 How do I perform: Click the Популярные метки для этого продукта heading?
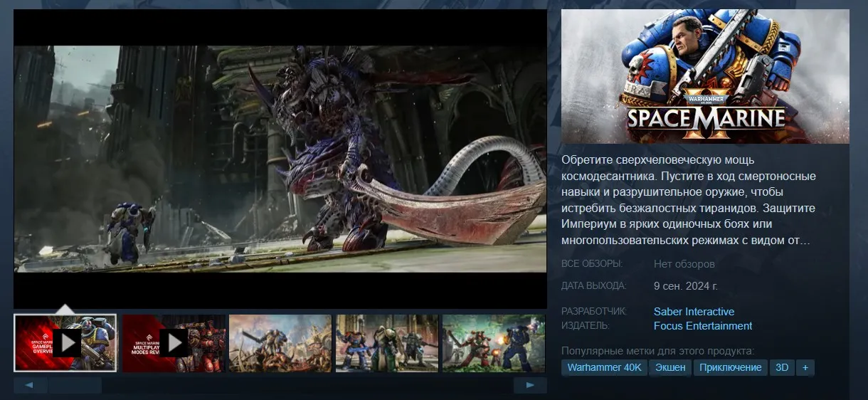click(x=657, y=351)
